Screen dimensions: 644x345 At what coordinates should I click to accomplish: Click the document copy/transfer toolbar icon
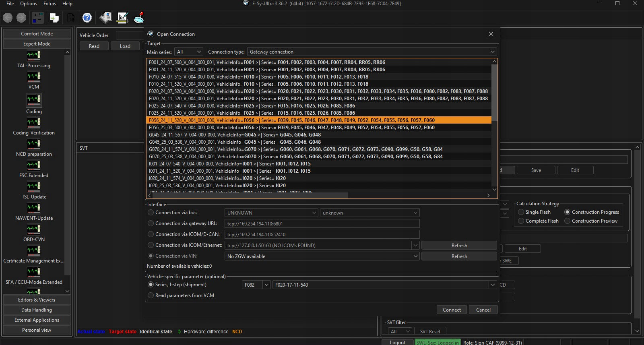pyautogui.click(x=54, y=18)
